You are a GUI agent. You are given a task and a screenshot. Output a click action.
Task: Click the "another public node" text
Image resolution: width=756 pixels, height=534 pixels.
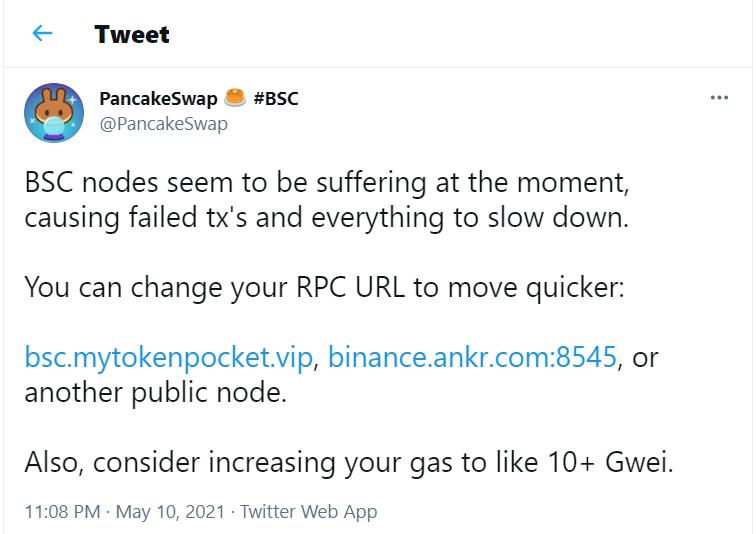tap(155, 390)
